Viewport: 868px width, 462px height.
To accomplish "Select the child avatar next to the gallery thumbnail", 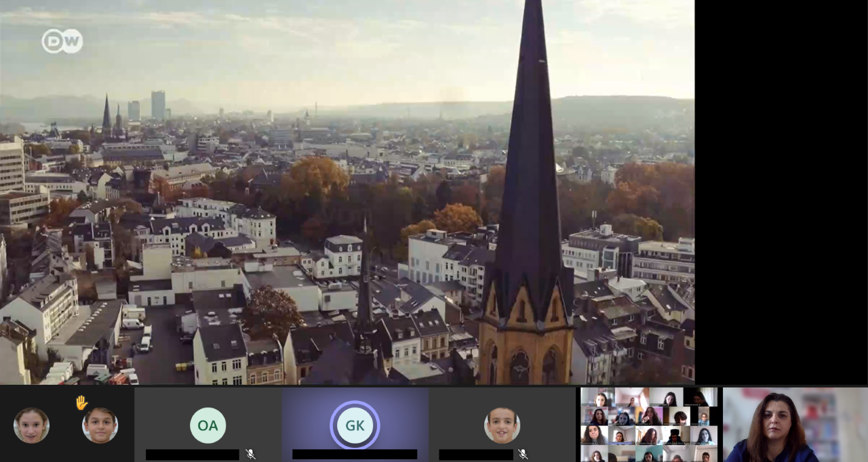I will coord(502,425).
